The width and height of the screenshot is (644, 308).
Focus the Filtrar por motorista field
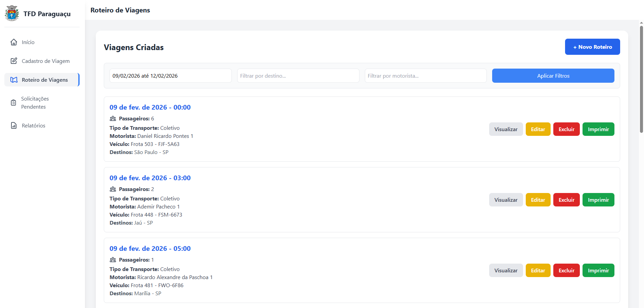(x=425, y=76)
